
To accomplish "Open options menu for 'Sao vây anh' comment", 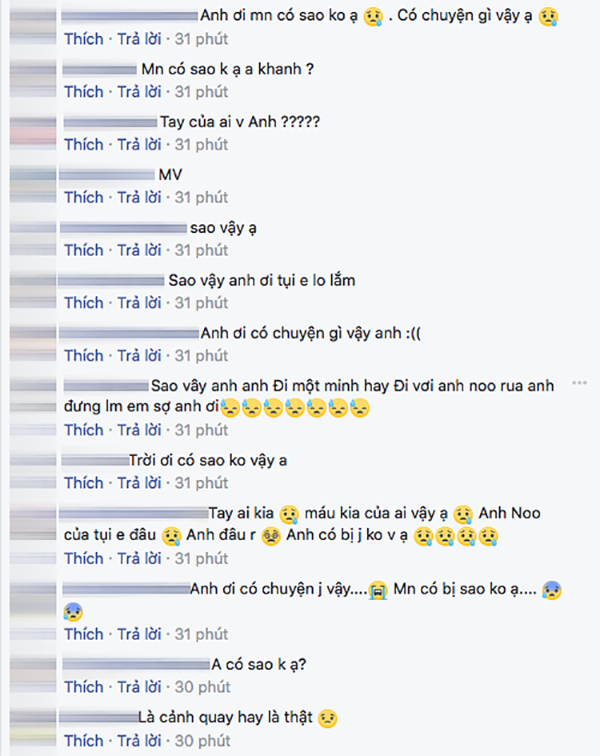I will [579, 383].
